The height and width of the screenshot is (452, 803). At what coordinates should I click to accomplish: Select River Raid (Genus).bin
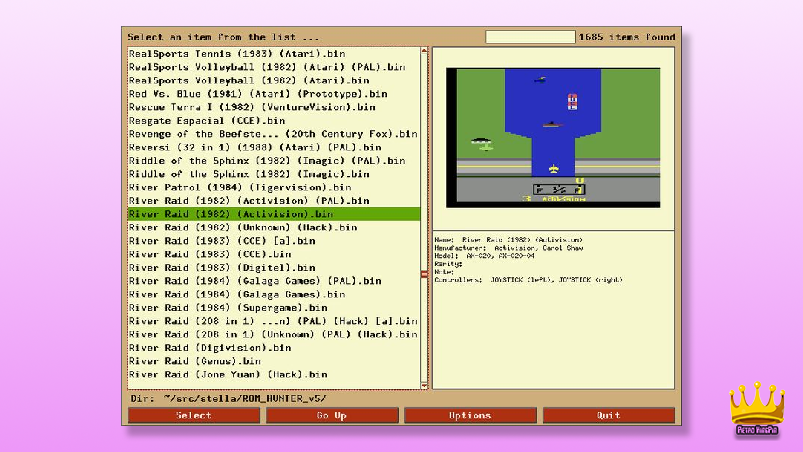[274, 361]
